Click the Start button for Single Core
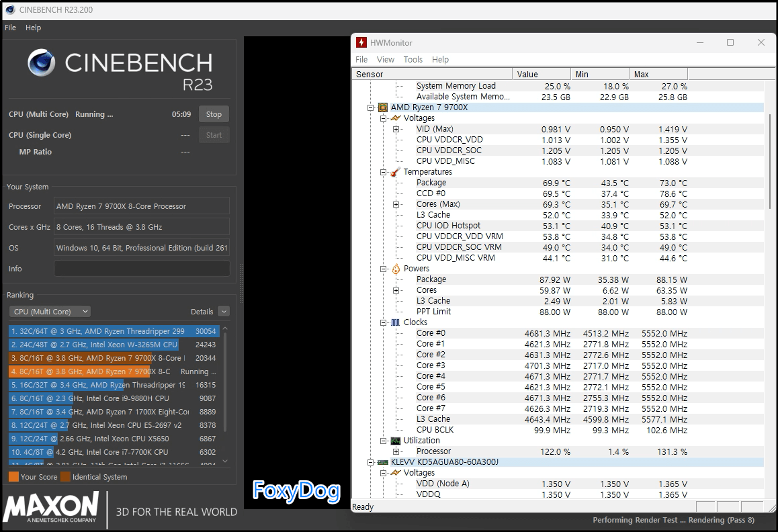This screenshot has width=778, height=532. point(214,135)
